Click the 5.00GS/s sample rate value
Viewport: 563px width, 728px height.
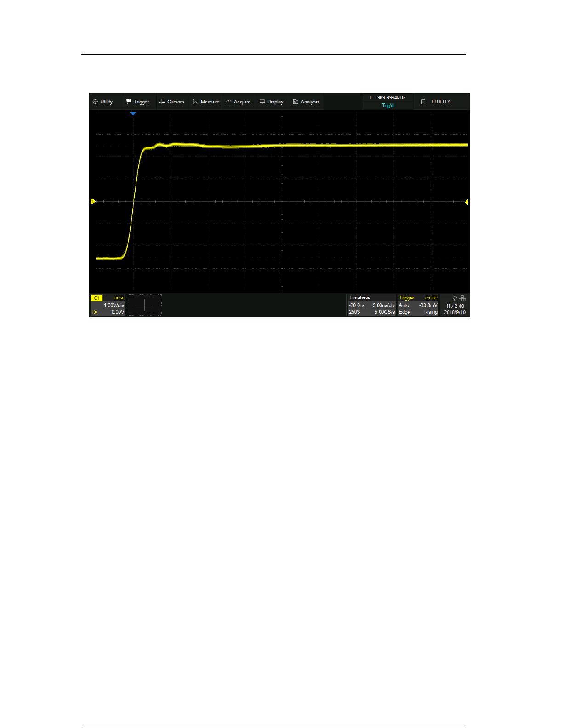pos(385,312)
